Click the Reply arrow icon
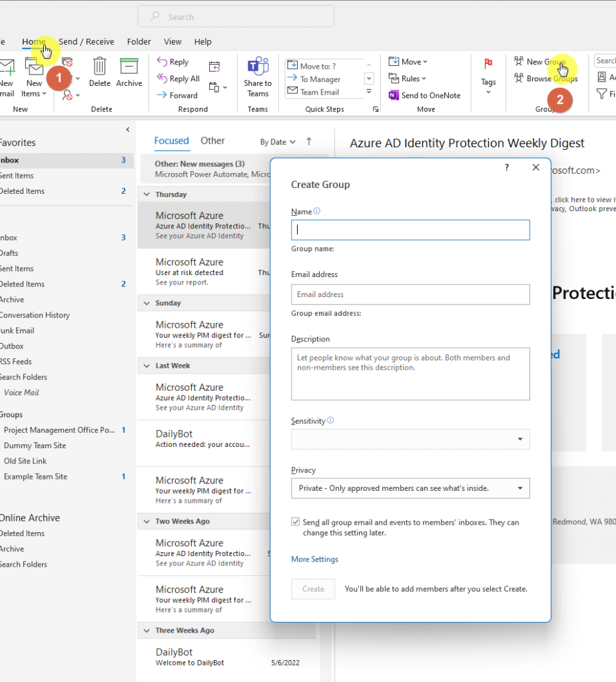The height and width of the screenshot is (682, 616). (162, 62)
